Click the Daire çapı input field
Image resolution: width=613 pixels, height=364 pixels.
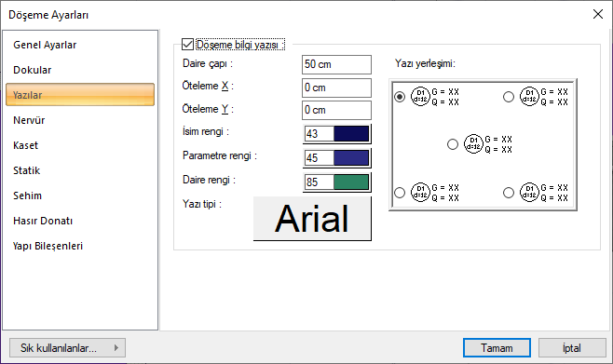point(336,64)
